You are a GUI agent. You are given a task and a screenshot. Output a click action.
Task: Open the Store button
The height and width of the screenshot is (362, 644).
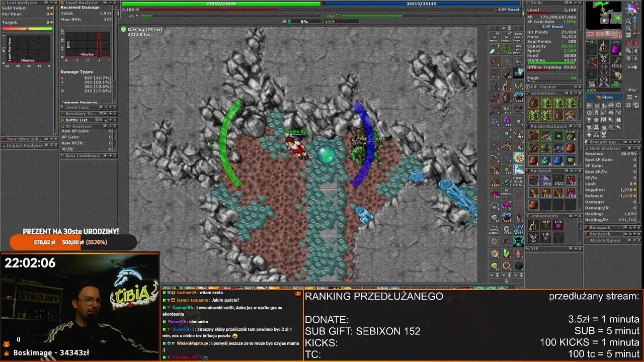[604, 97]
